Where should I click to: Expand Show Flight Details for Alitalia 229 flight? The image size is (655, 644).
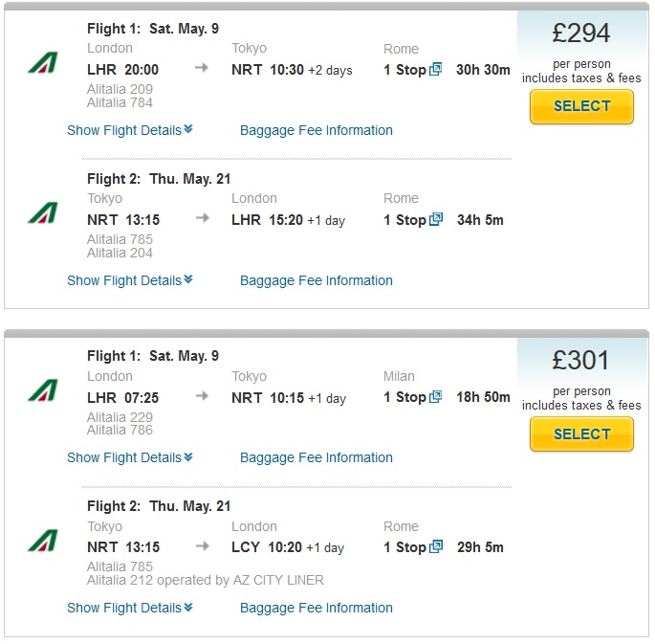[130, 457]
